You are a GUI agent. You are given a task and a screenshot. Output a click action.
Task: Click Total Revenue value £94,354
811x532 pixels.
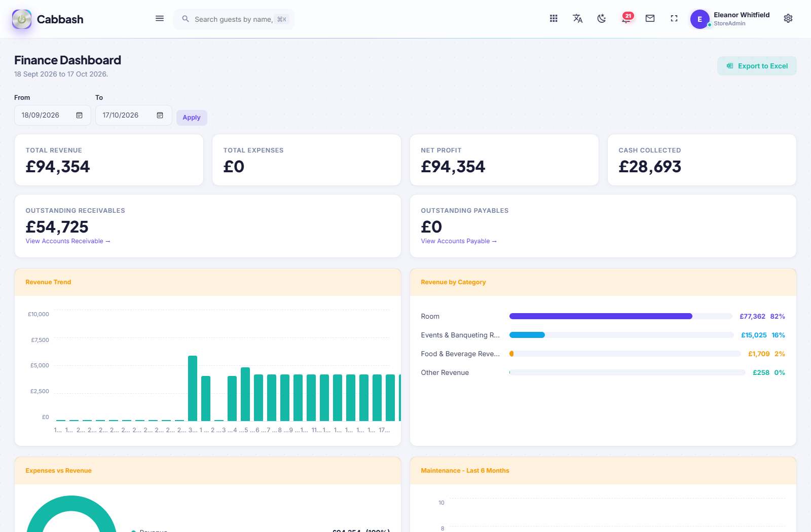pyautogui.click(x=58, y=167)
